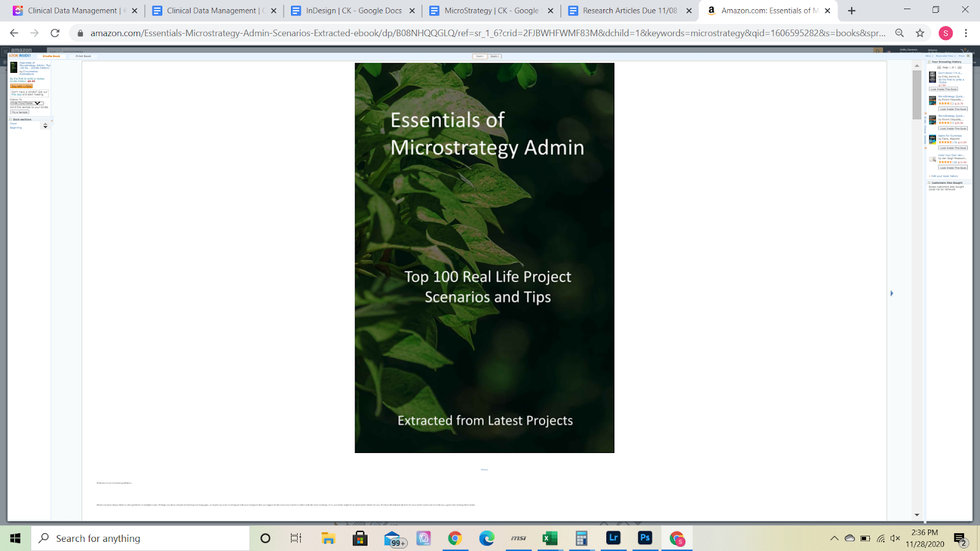Click the Buy with 1-Click button
Image resolution: width=980 pixels, height=551 pixels.
(x=21, y=86)
